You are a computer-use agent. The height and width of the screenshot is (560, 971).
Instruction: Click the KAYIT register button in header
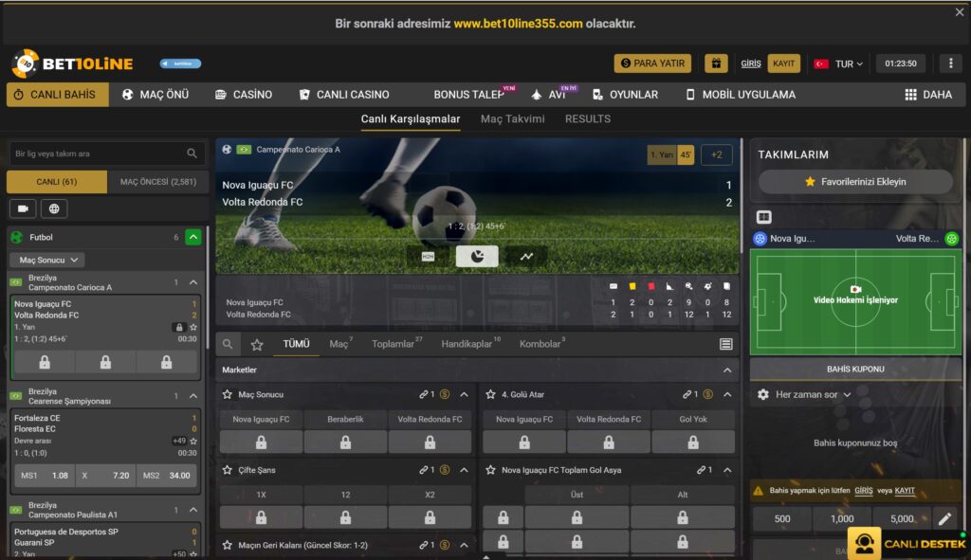click(783, 63)
